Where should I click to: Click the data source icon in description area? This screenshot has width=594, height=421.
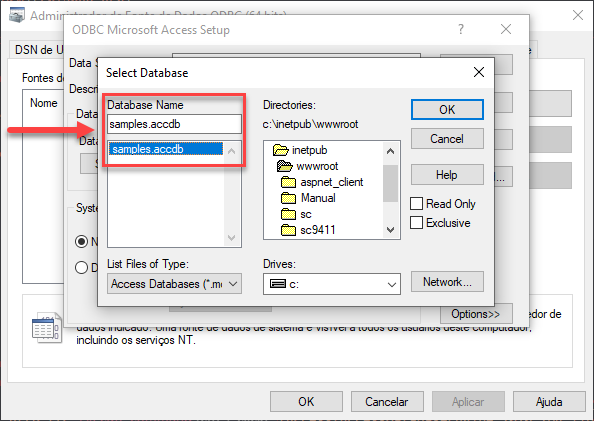(x=47, y=327)
